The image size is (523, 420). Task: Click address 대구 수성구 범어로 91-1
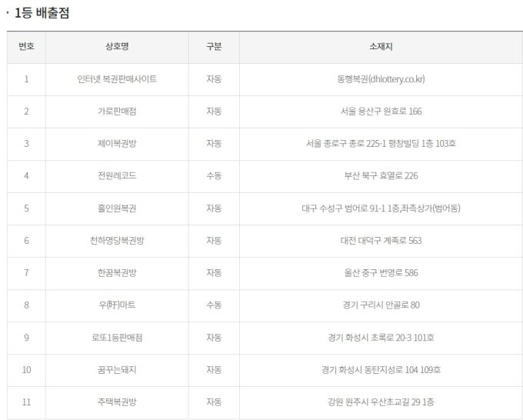click(x=344, y=208)
